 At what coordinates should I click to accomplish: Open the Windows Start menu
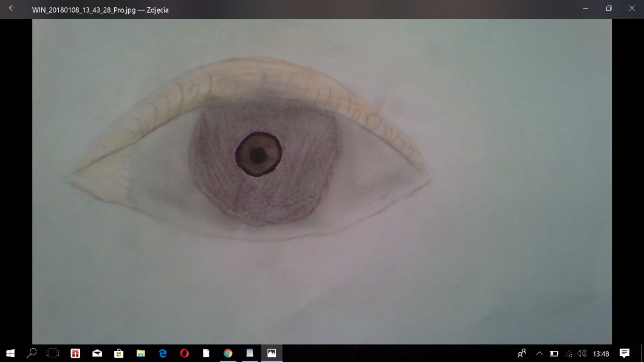[x=10, y=353]
